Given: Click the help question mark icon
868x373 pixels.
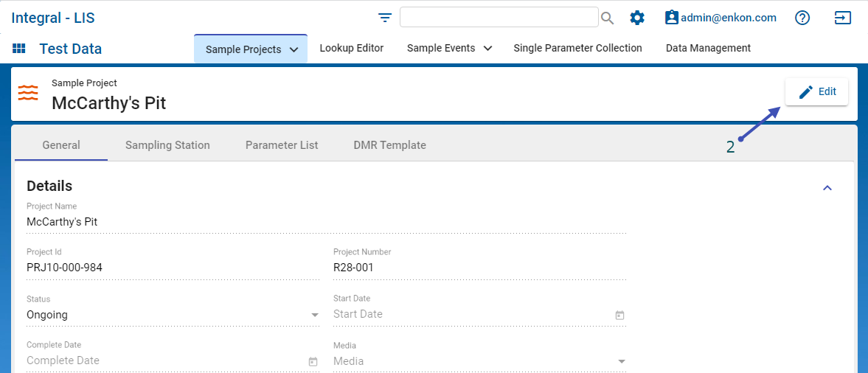Looking at the screenshot, I should [802, 18].
